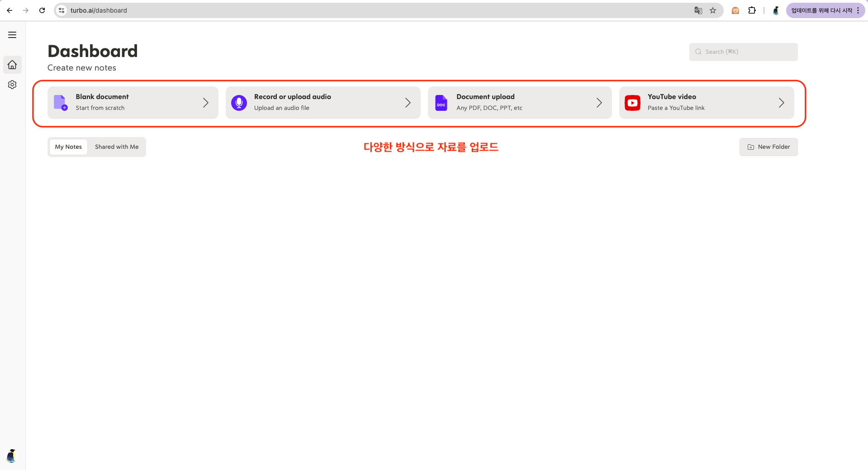
Task: Expand the Record or upload audio chevron
Action: point(408,103)
